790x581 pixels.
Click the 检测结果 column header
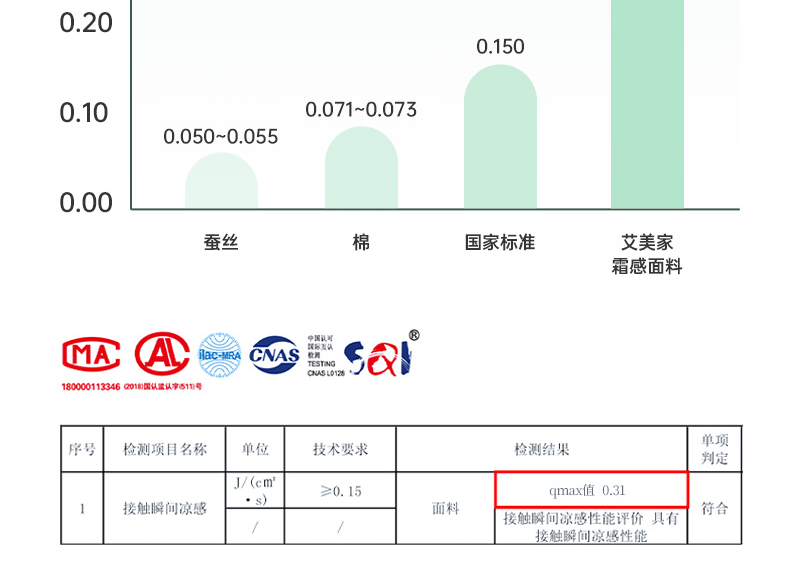(541, 449)
